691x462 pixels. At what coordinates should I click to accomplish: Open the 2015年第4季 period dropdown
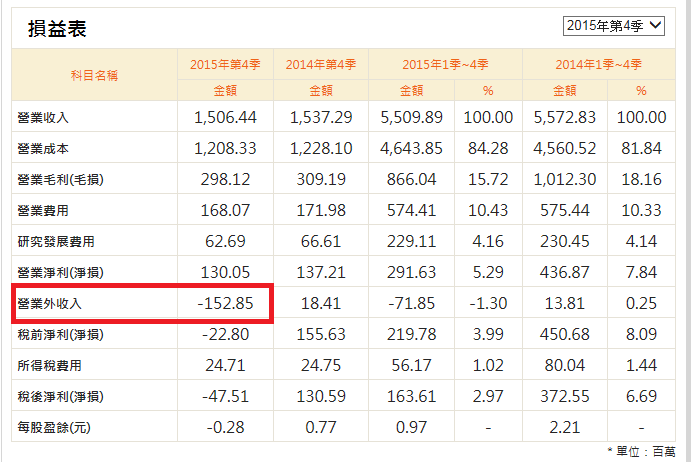613,26
